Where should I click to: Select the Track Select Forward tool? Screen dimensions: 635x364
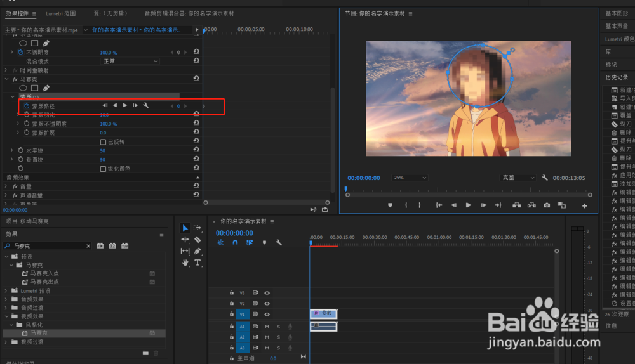197,228
